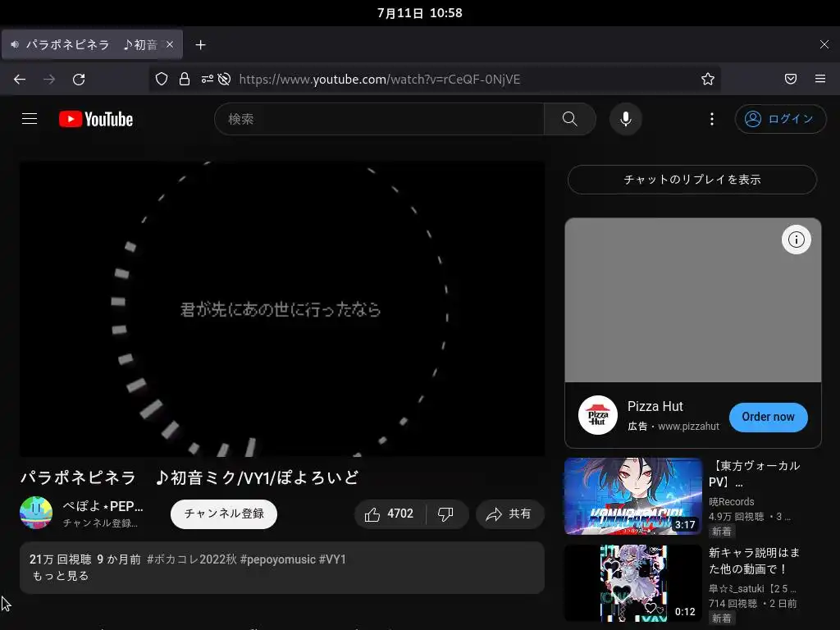Click the #ボカコレ2022秋 hashtag
The width and height of the screenshot is (840, 630).
192,559
